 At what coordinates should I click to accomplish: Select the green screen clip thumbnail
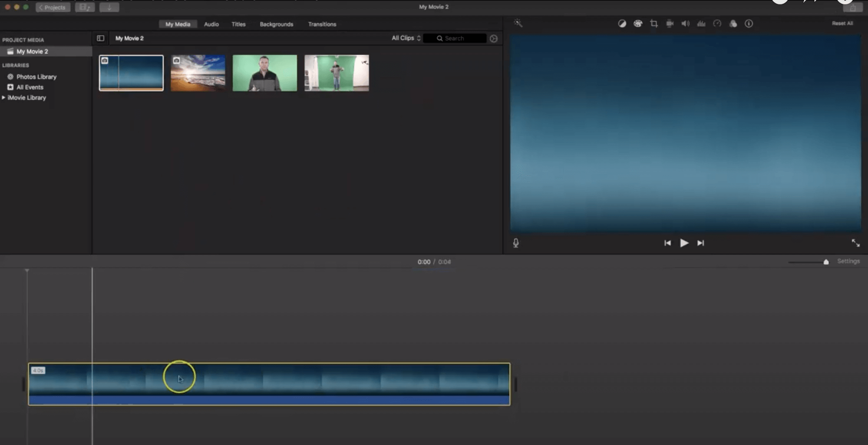pos(264,73)
